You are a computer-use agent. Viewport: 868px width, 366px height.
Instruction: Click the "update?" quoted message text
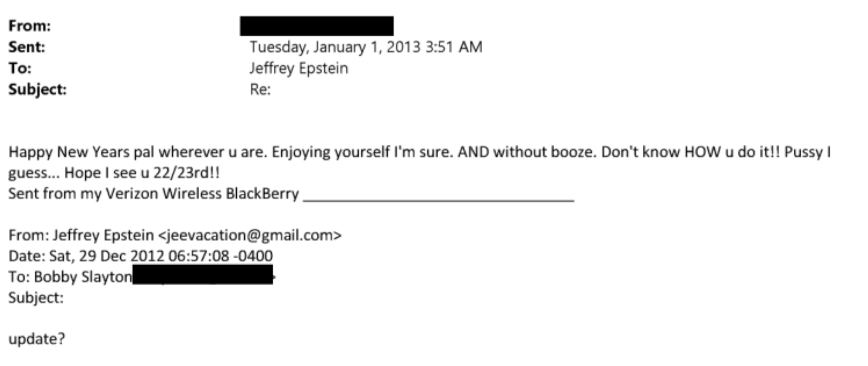(37, 339)
